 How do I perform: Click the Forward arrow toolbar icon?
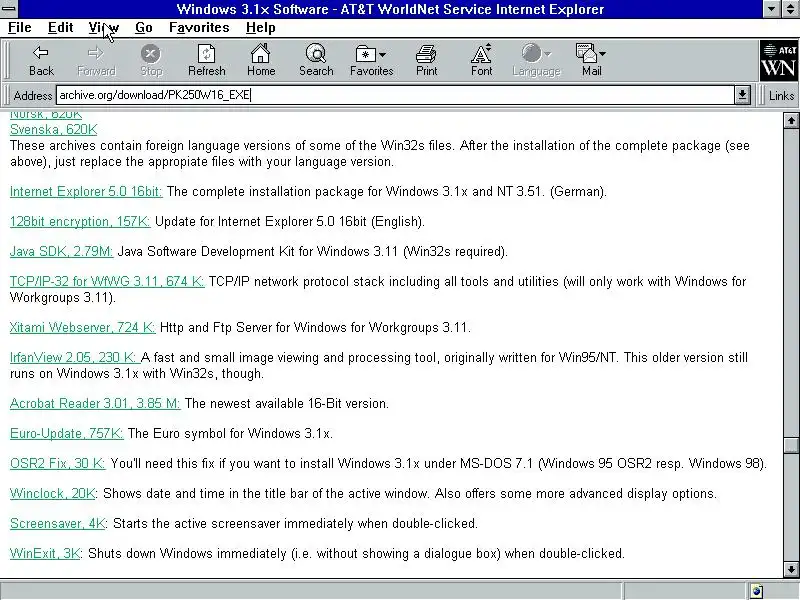95,53
